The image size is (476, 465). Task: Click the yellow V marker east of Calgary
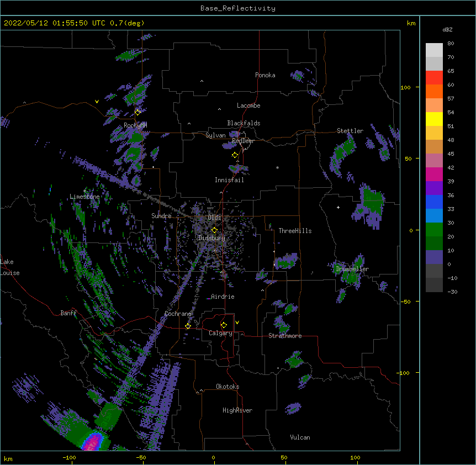[237, 323]
